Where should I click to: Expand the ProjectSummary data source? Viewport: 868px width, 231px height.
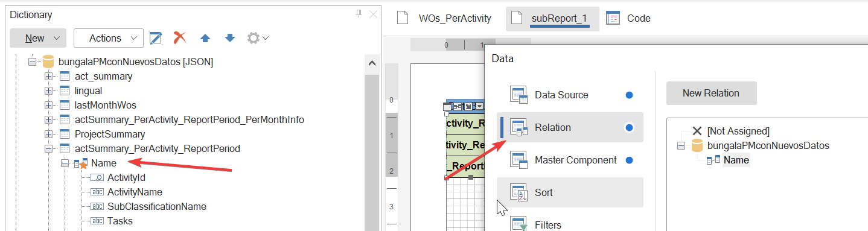[x=49, y=134]
